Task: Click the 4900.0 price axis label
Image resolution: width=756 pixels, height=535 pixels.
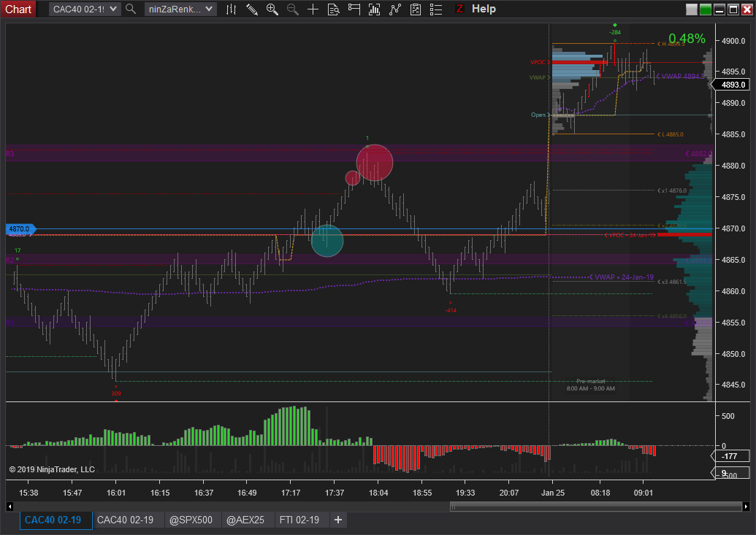Action: pos(733,41)
